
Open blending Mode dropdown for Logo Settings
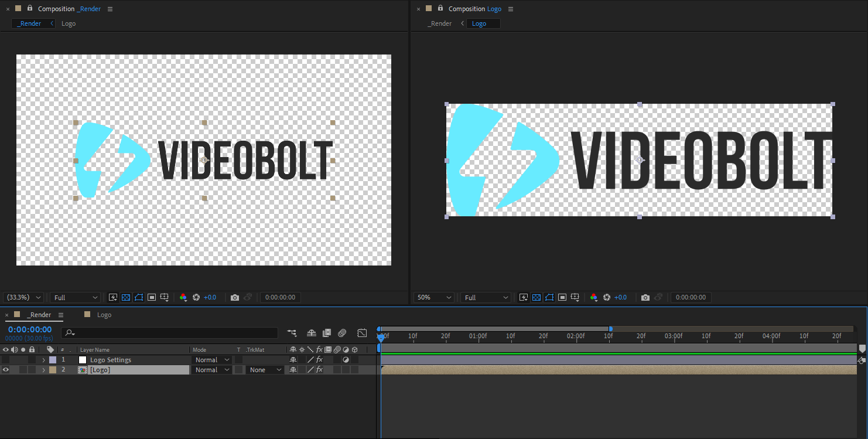(x=212, y=360)
